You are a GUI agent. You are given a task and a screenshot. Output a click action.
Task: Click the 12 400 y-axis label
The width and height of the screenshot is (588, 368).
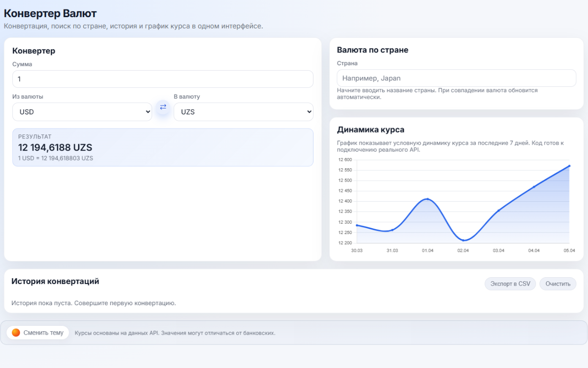point(345,201)
